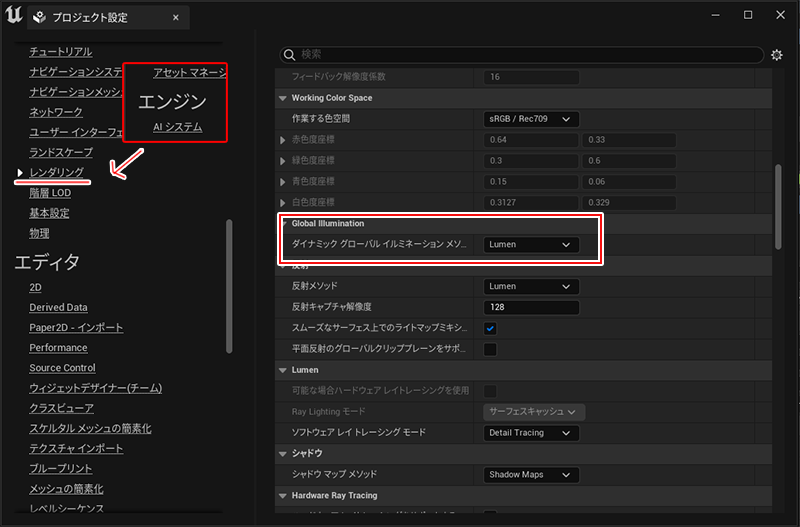Viewport: 800px width, 527px height.
Task: Enable planar reflection global clip plane checkbox
Action: (x=491, y=349)
